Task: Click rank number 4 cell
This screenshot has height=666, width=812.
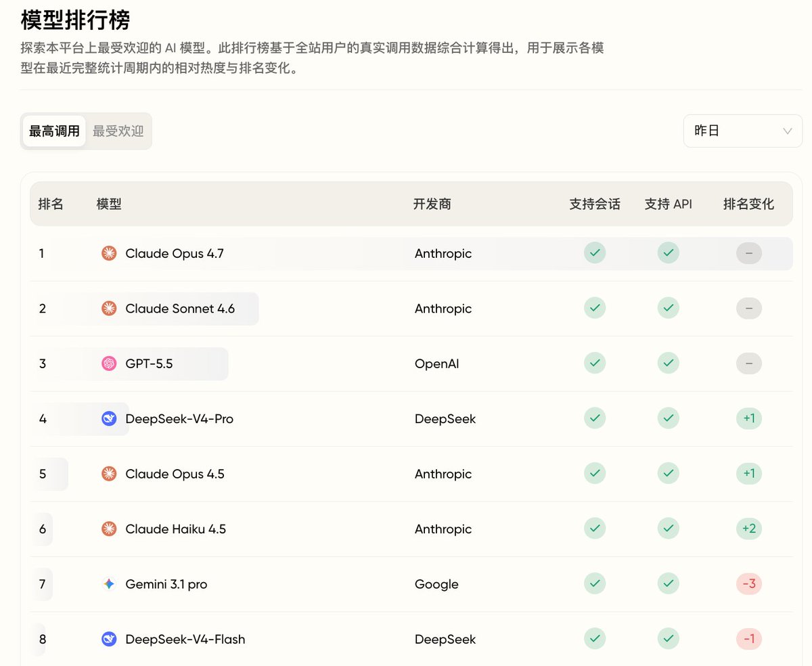Action: tap(43, 419)
